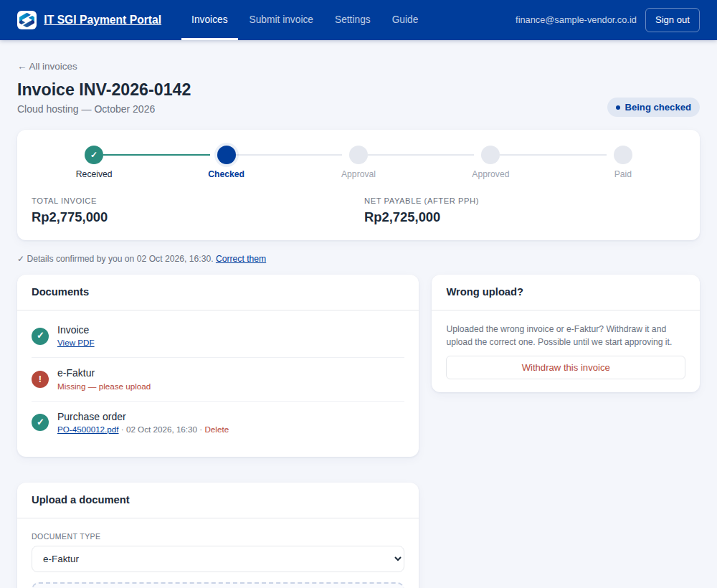Open the View PDF link
The height and width of the screenshot is (588, 717).
(76, 343)
